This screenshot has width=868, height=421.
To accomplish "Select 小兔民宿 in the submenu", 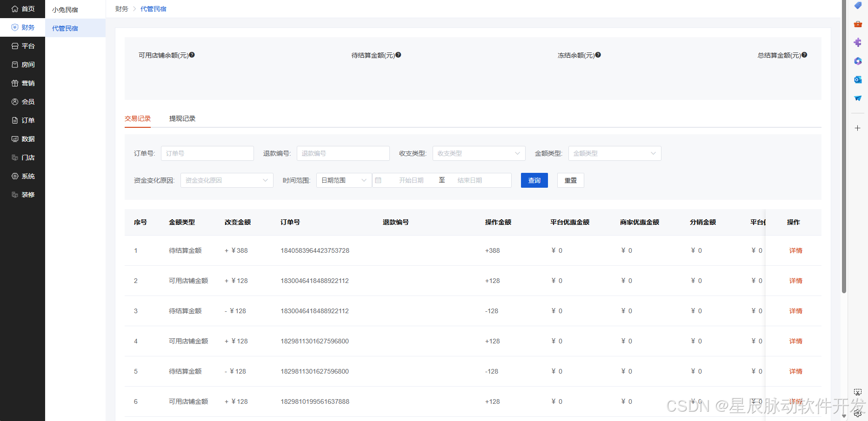I will [75, 9].
